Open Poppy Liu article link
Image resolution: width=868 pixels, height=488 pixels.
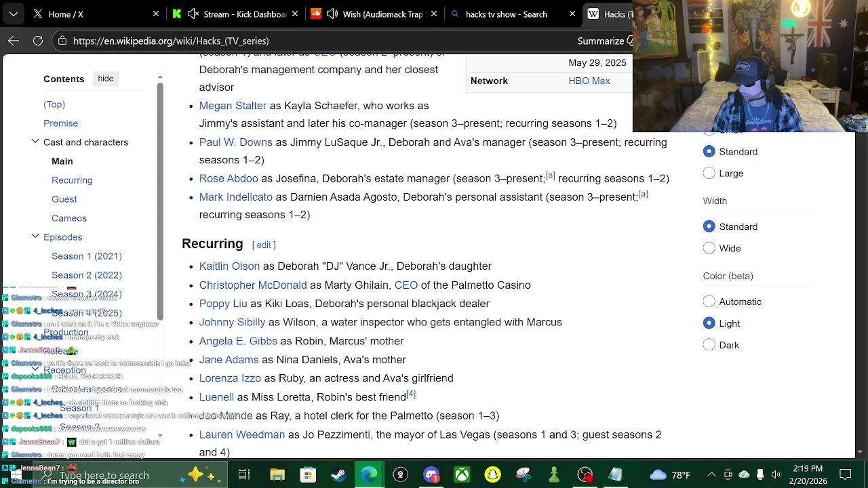pyautogui.click(x=223, y=304)
